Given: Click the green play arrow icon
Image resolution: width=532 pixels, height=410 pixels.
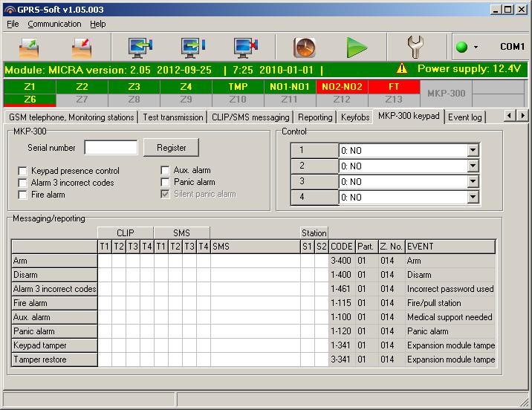Looking at the screenshot, I should pos(357,48).
